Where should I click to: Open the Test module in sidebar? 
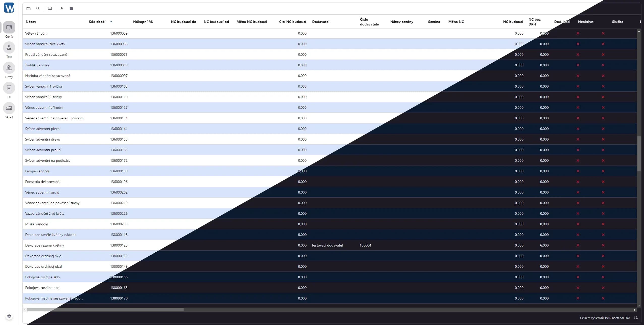pos(9,47)
